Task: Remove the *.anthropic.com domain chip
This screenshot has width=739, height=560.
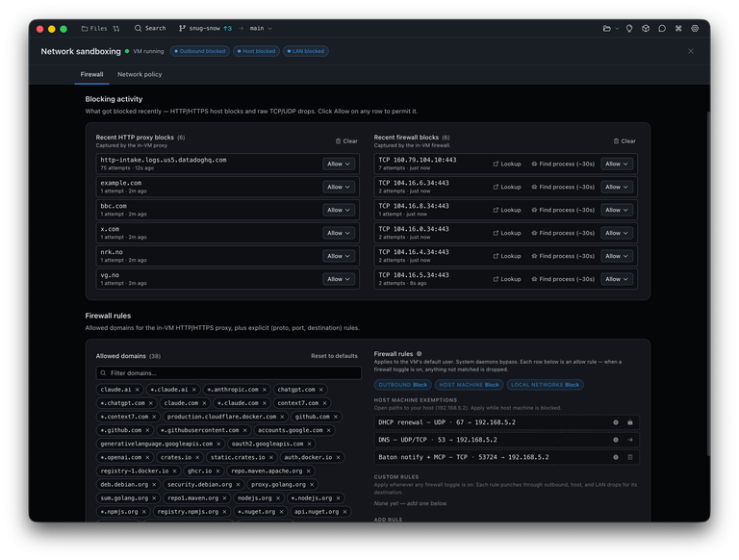Action: point(265,390)
